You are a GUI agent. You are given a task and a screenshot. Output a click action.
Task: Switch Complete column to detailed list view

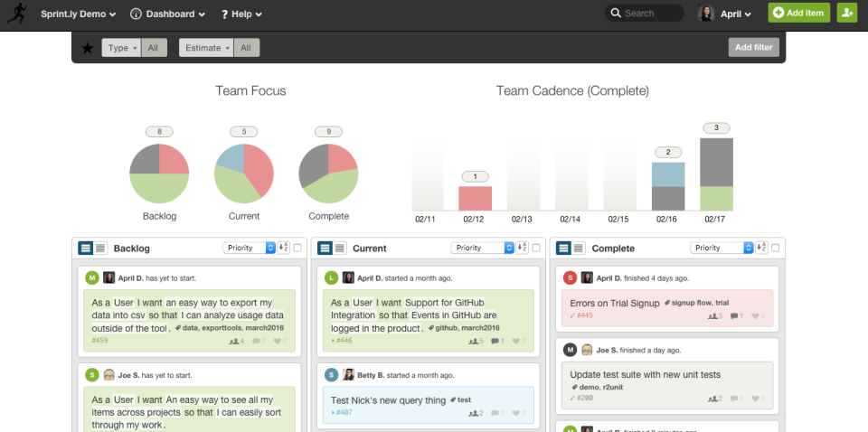point(563,248)
